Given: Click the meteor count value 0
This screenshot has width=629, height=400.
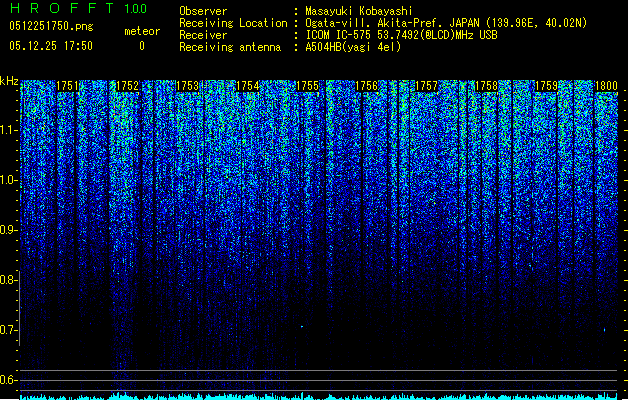Looking at the screenshot, I should 142,46.
